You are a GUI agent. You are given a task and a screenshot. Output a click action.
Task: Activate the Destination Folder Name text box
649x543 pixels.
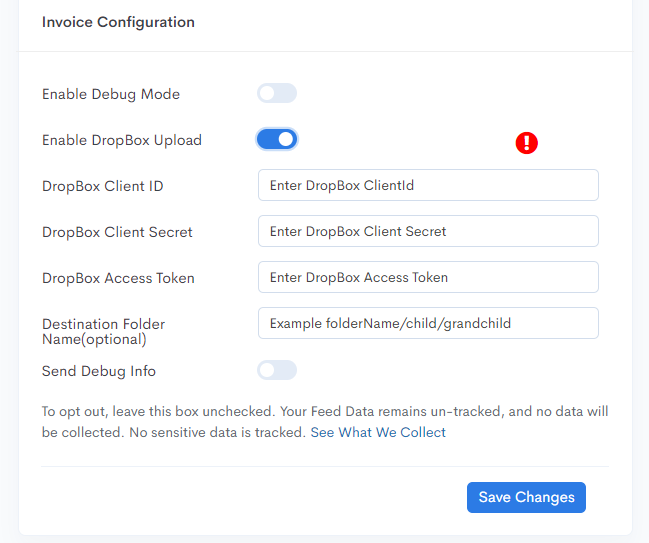coord(428,323)
